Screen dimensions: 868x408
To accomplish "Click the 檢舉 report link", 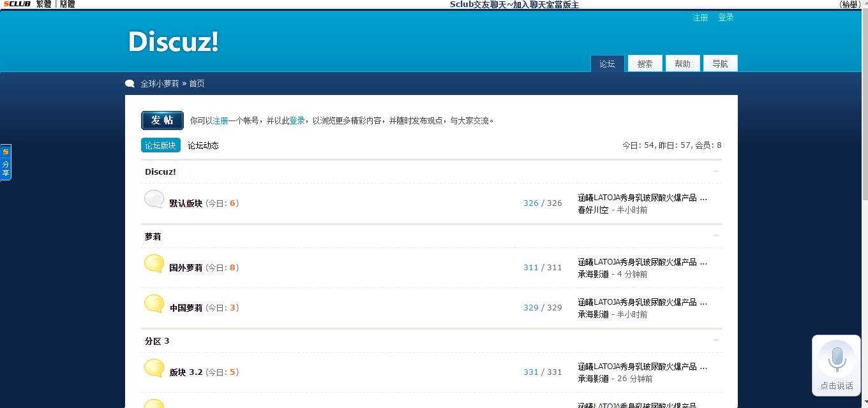I will pyautogui.click(x=849, y=4).
